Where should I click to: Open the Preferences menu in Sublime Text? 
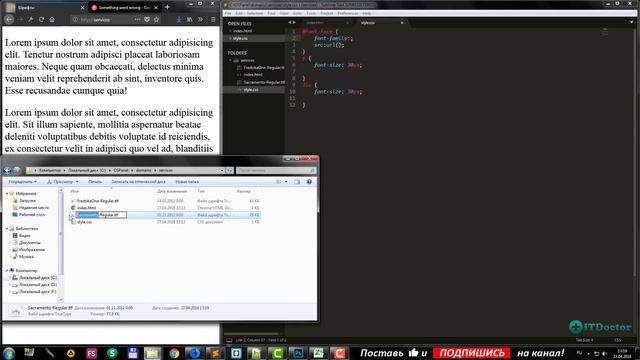[348, 13]
